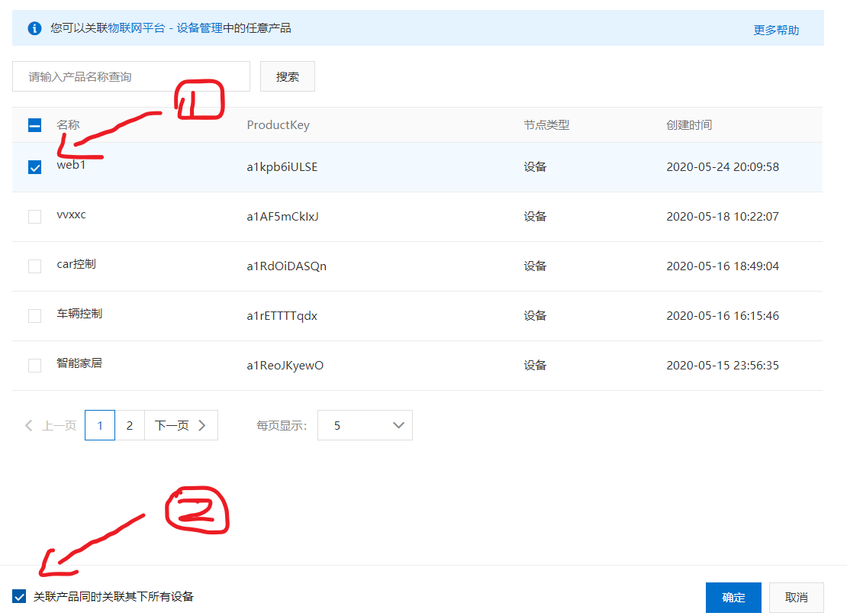Image resolution: width=847 pixels, height=616 pixels.
Task: Click the 更多帮助 help link
Action: click(775, 27)
